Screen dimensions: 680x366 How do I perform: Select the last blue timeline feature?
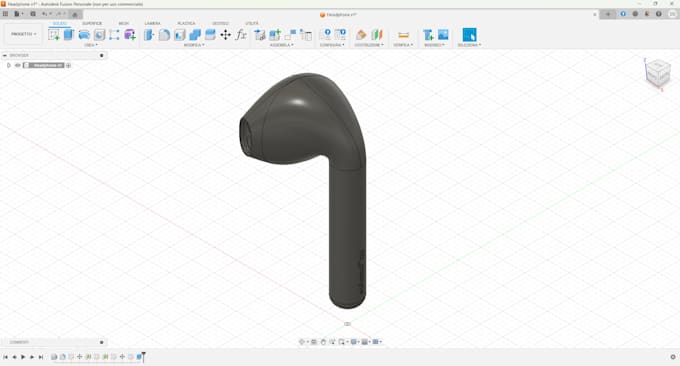tap(139, 357)
